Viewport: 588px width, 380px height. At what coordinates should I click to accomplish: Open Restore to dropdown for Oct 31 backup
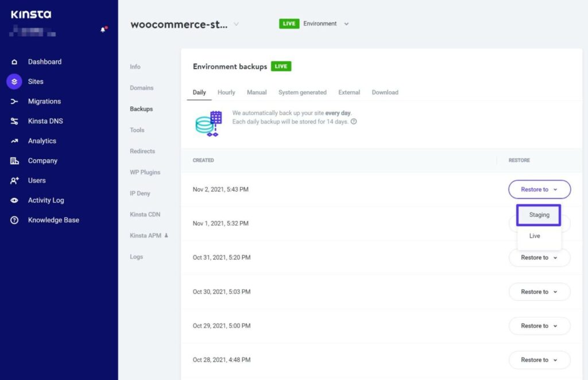(x=539, y=258)
